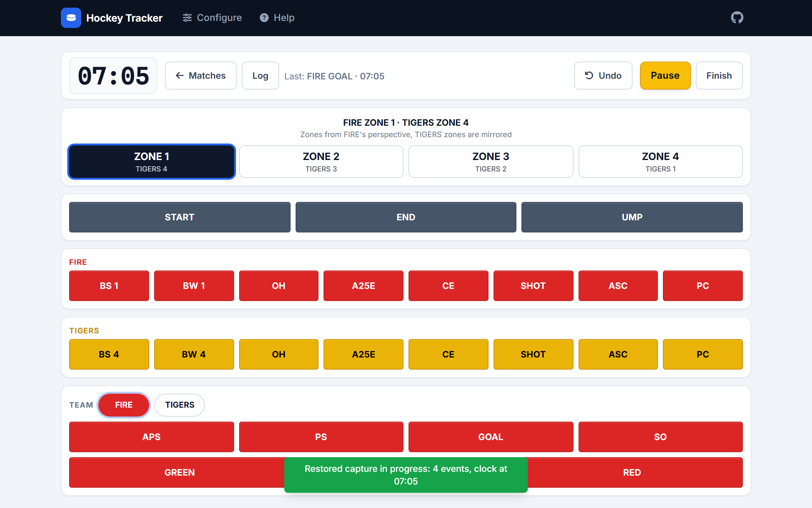
Task: Switch team selector to FIRE
Action: 123,405
